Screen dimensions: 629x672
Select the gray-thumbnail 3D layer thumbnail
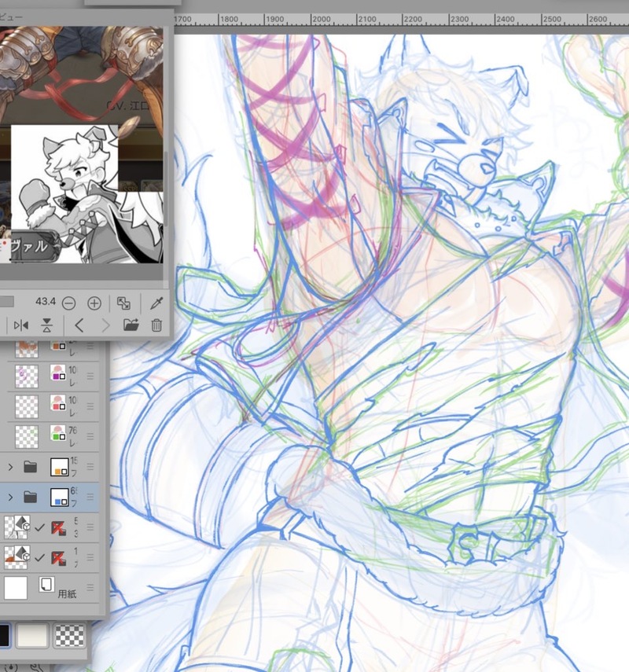(x=17, y=527)
